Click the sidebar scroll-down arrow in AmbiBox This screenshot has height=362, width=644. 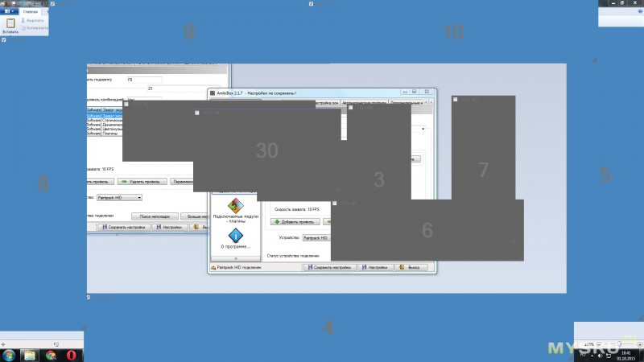click(x=236, y=259)
